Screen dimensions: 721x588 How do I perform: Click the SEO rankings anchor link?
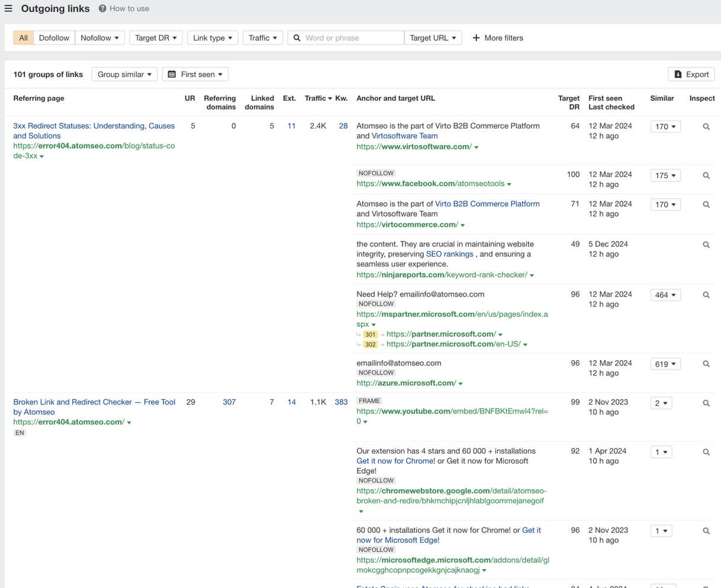pyautogui.click(x=450, y=254)
